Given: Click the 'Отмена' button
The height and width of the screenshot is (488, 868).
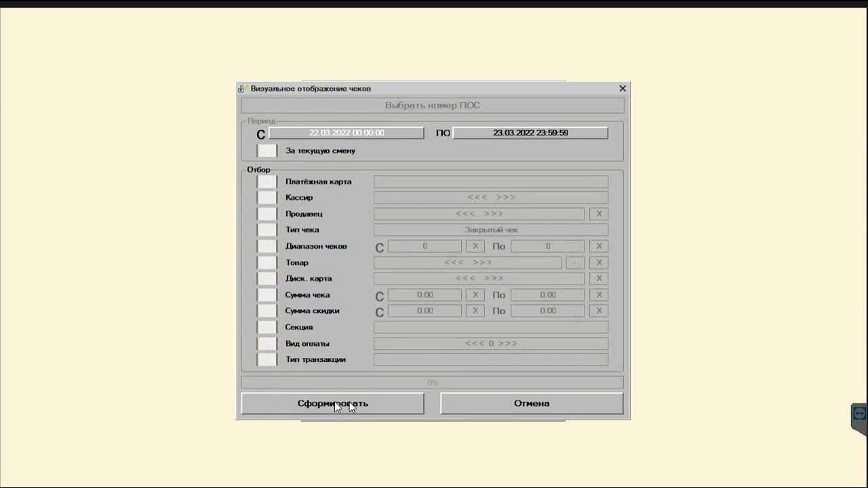Looking at the screenshot, I should (x=532, y=403).
